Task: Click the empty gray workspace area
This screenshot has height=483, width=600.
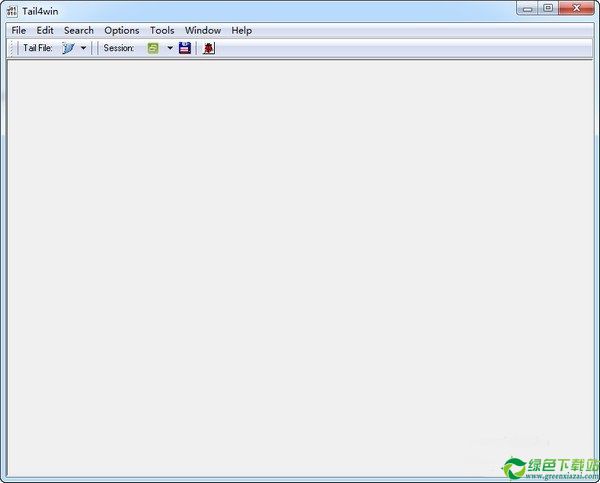Action: (x=300, y=268)
